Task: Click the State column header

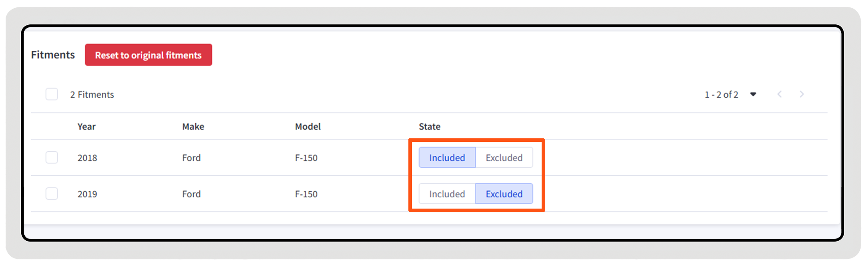Action: pos(429,127)
